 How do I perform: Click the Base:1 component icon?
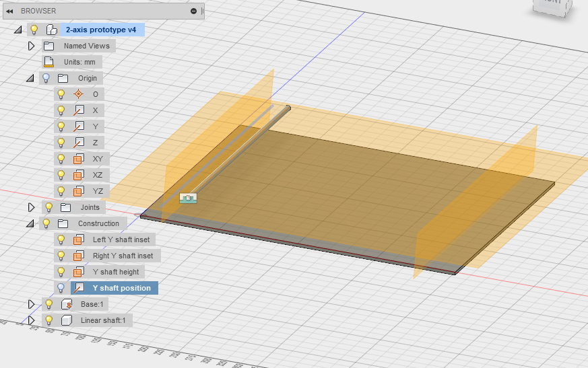(66, 304)
